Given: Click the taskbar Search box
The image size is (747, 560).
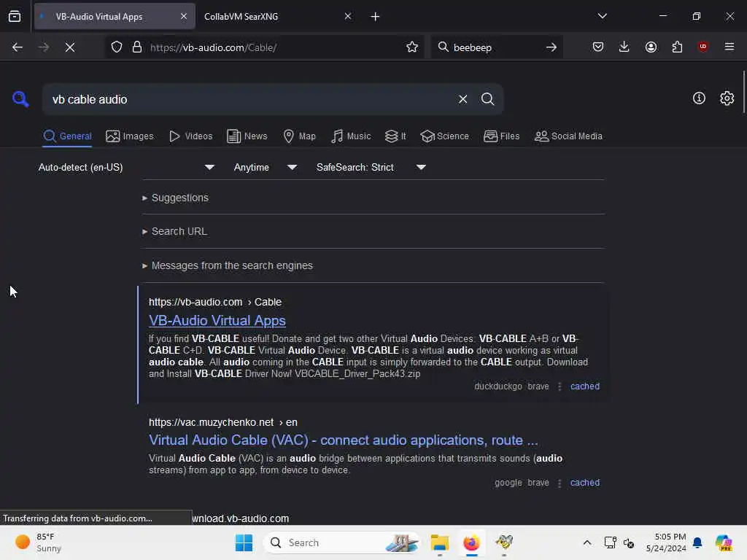Looking at the screenshot, I should click(341, 542).
